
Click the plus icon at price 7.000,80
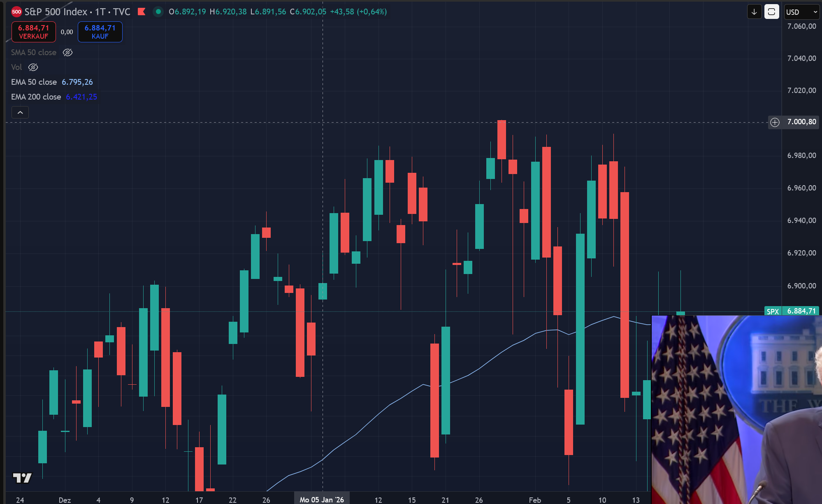tap(775, 122)
